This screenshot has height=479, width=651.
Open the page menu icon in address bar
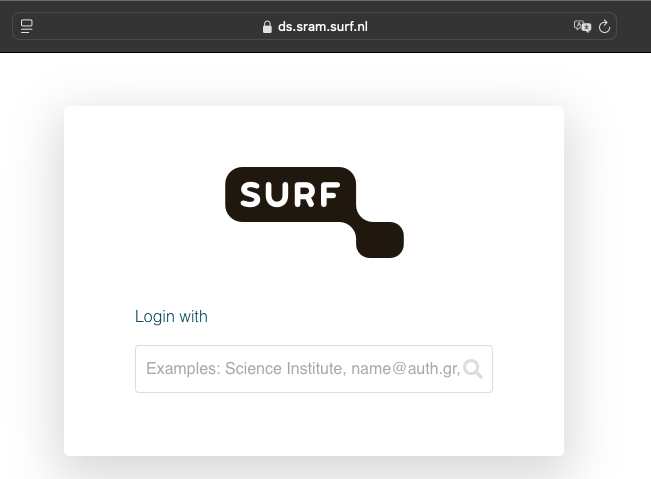pos(27,26)
